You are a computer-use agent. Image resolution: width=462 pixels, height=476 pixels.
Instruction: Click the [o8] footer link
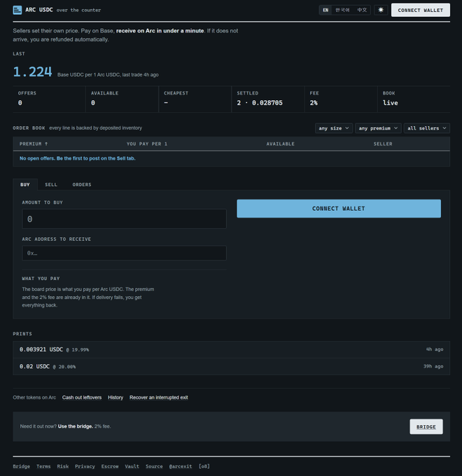204,466
